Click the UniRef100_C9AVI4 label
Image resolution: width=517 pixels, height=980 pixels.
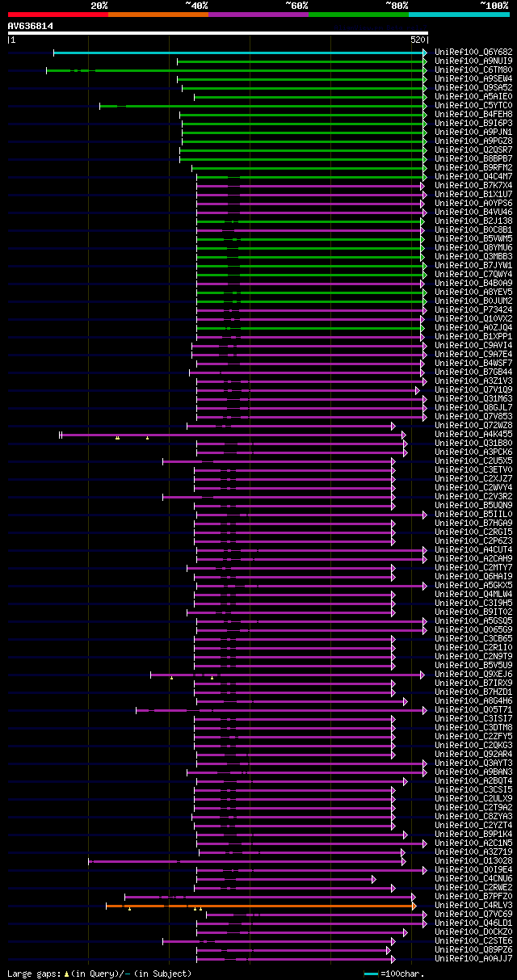pyautogui.click(x=473, y=346)
